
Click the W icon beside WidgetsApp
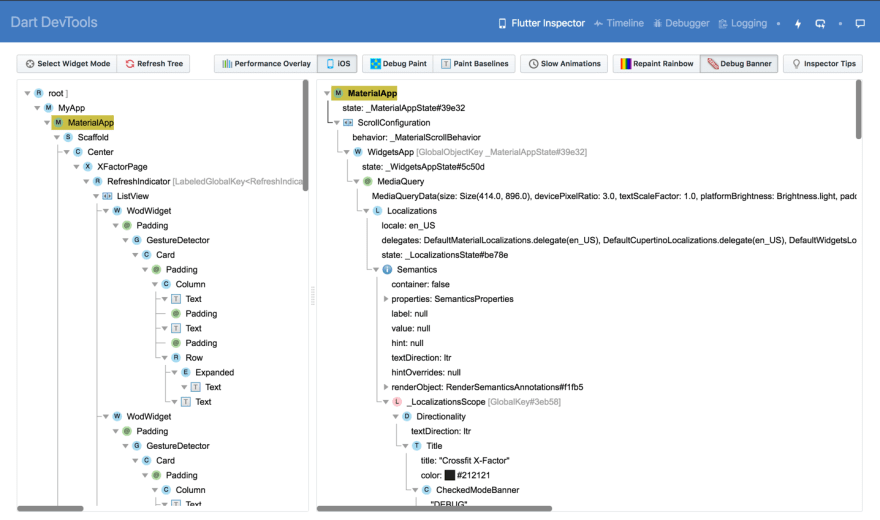click(358, 151)
